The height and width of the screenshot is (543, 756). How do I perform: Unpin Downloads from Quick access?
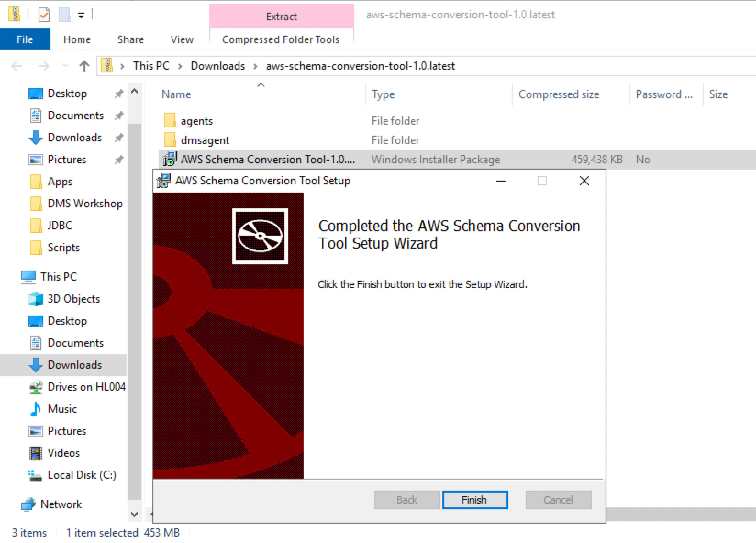click(x=119, y=137)
